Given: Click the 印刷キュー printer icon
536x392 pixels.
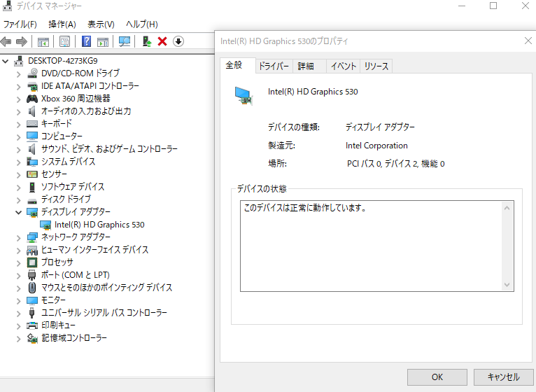Looking at the screenshot, I should [x=32, y=325].
